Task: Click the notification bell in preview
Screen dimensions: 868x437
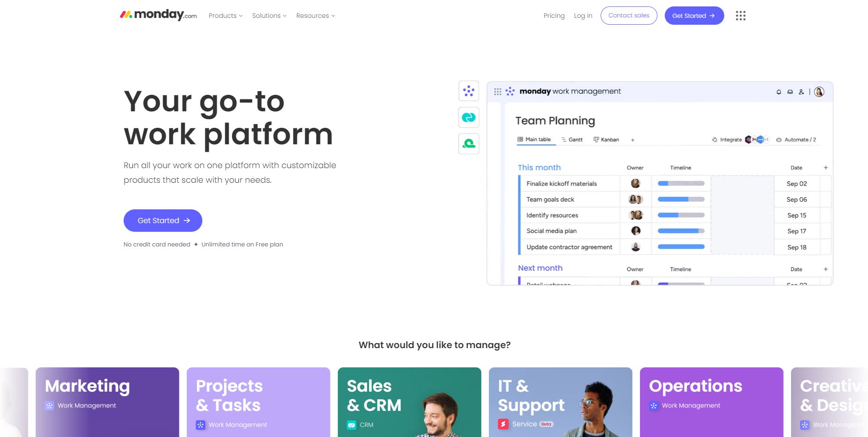Action: click(778, 92)
